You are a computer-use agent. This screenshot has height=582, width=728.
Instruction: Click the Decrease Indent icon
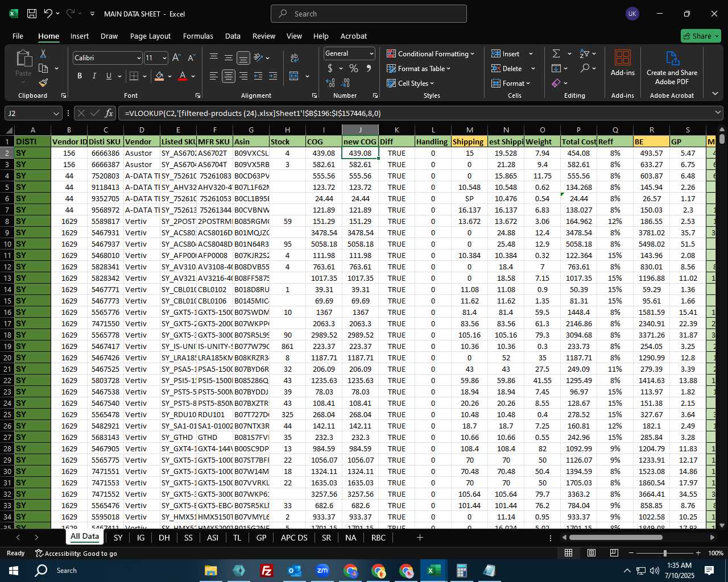click(258, 76)
